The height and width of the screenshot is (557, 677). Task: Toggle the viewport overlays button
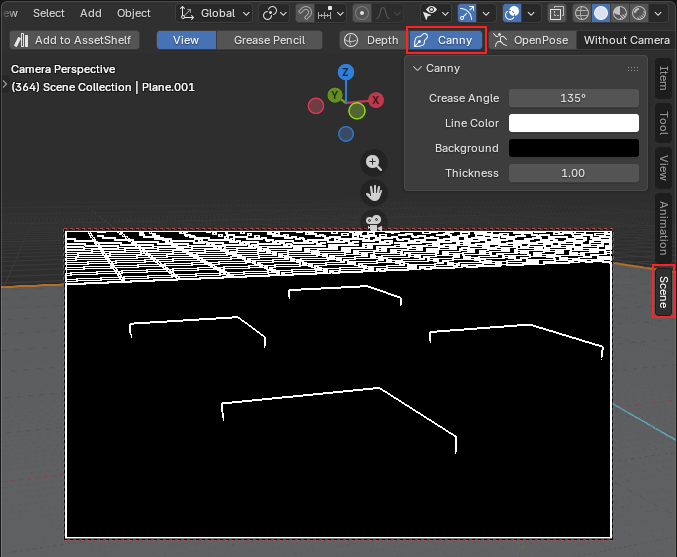[512, 13]
